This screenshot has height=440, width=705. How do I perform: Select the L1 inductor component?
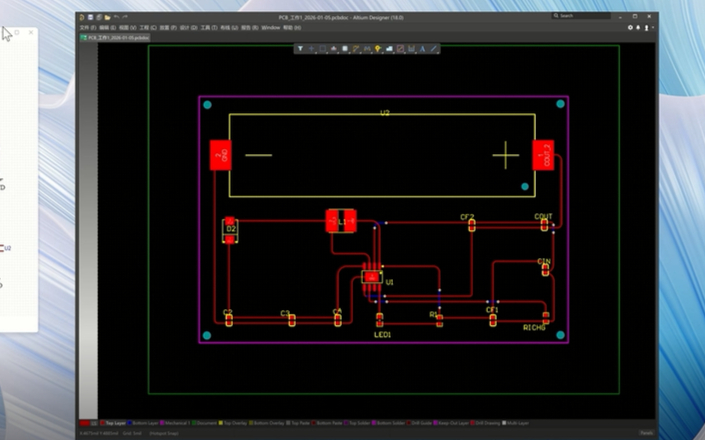click(x=341, y=221)
